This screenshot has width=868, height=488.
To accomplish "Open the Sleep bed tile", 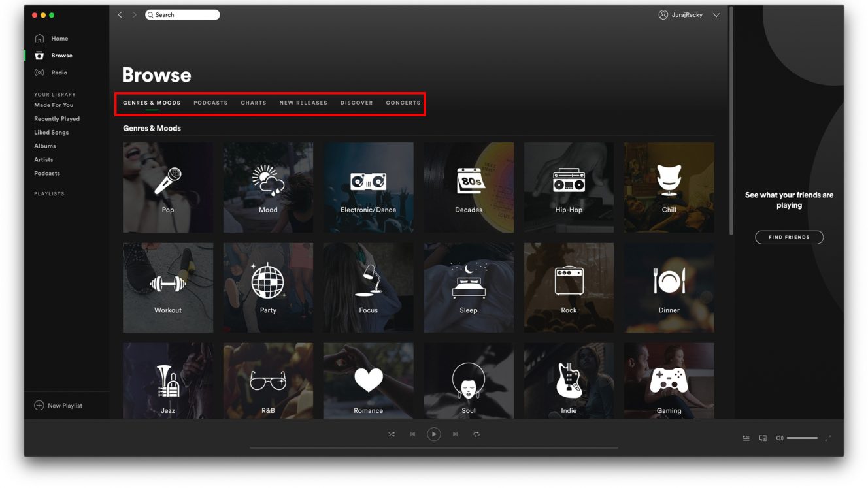I will coord(469,287).
